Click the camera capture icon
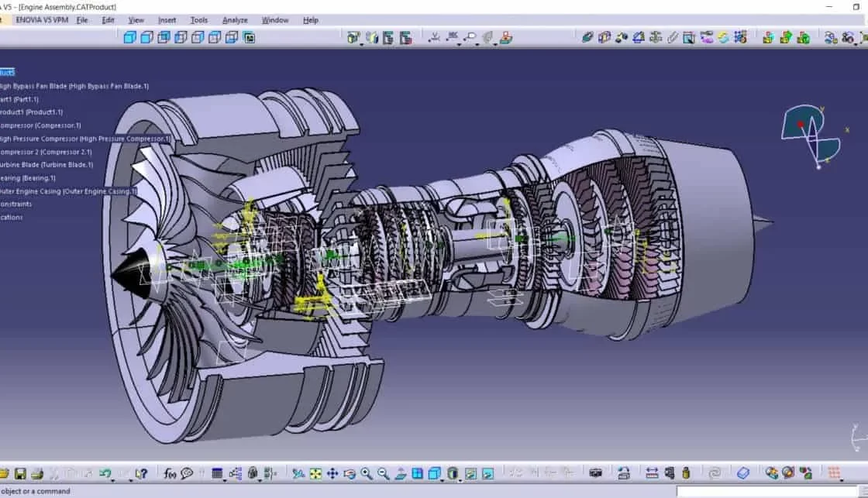This screenshot has height=498, width=868. (596, 473)
